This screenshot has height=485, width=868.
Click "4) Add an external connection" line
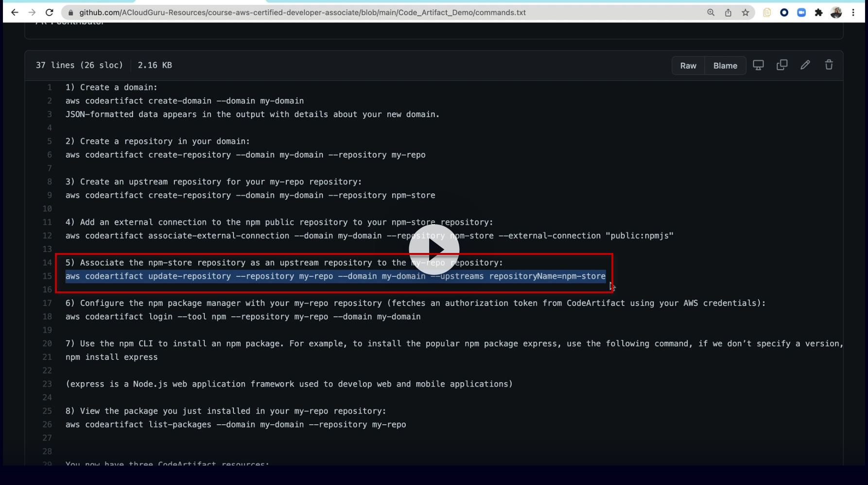279,222
